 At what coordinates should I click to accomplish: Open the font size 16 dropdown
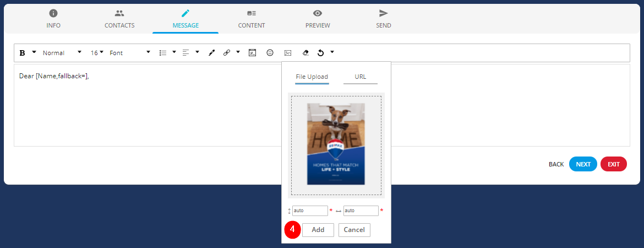pos(97,53)
